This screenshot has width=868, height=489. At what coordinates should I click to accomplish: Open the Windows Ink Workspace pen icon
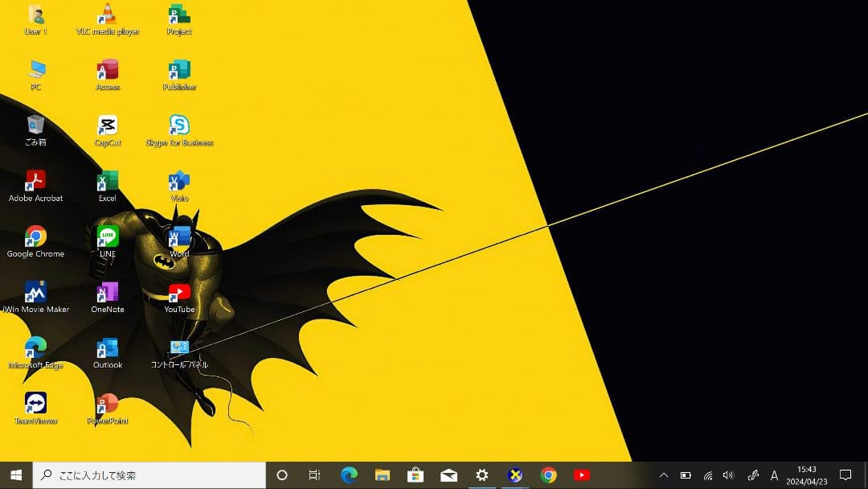pyautogui.click(x=751, y=475)
